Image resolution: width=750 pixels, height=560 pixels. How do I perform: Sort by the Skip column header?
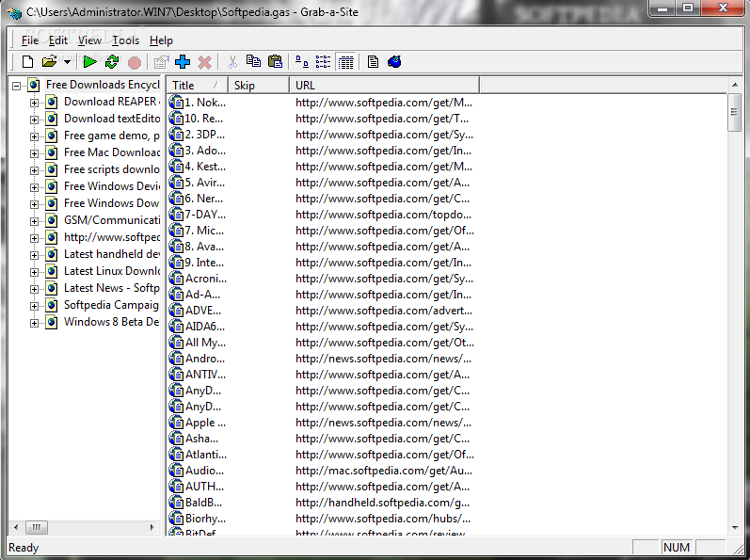[258, 86]
